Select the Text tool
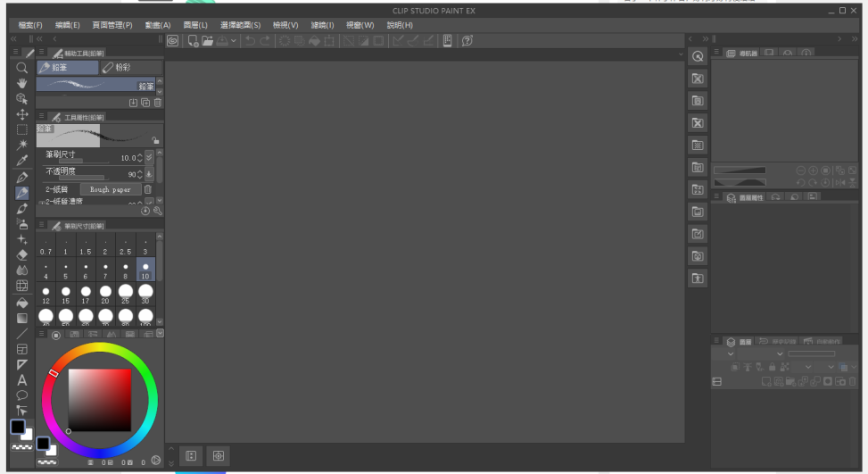This screenshot has width=868, height=474. pyautogui.click(x=21, y=380)
